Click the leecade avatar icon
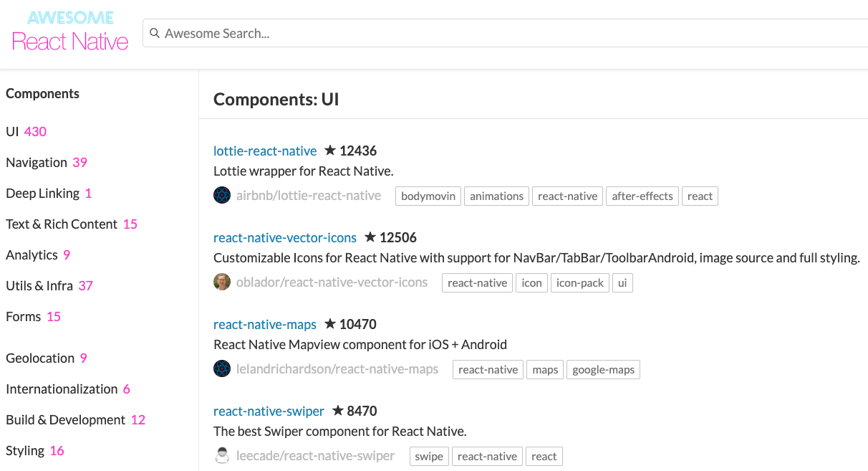Image resolution: width=868 pixels, height=471 pixels. pyautogui.click(x=222, y=455)
